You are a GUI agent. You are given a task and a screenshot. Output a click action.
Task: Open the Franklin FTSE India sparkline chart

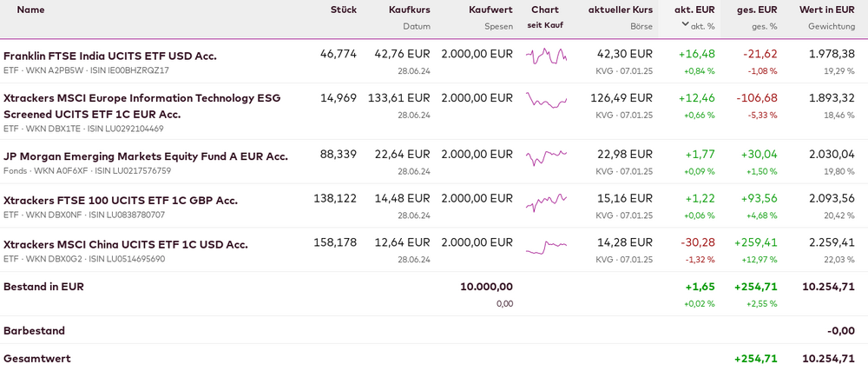(546, 56)
